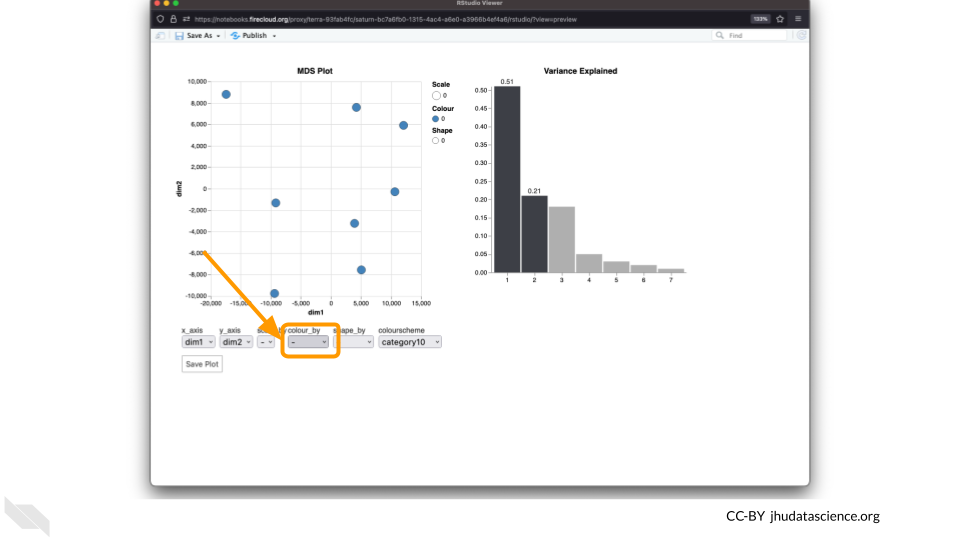Screen dimensions: 960x540
Task: Click the 133% zoom level badge
Action: click(x=760, y=19)
